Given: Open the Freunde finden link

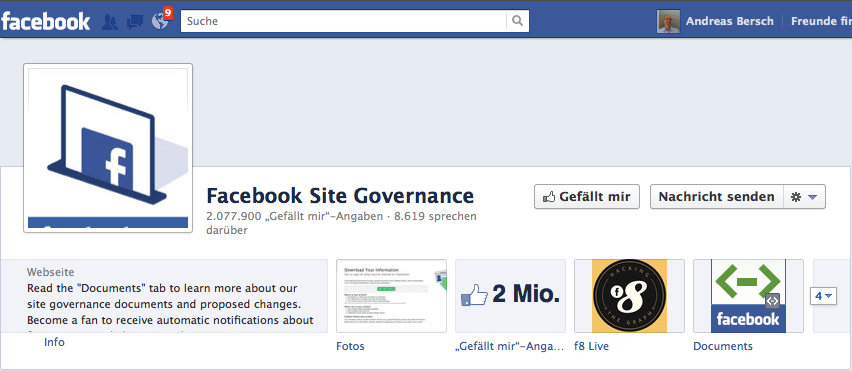Looking at the screenshot, I should (821, 21).
